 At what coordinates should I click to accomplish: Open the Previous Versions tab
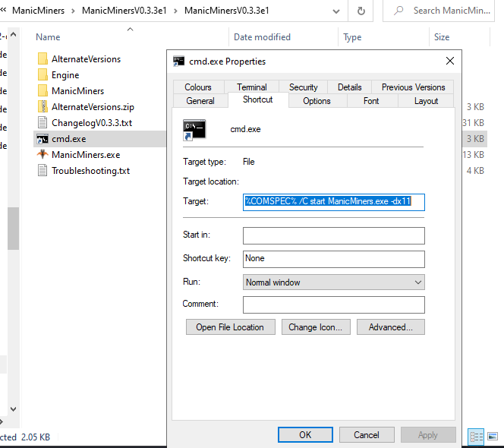(x=414, y=87)
